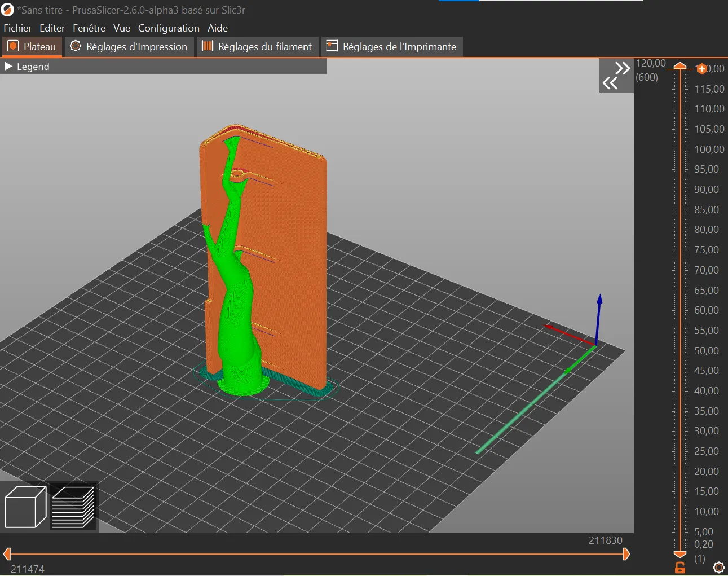The height and width of the screenshot is (576, 728).
Task: Click the PrusaSlicer logo in title bar
Action: (7, 10)
